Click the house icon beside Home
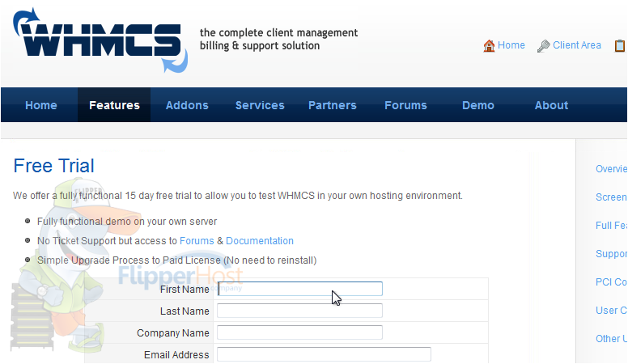This screenshot has height=364, width=628. coord(489,45)
